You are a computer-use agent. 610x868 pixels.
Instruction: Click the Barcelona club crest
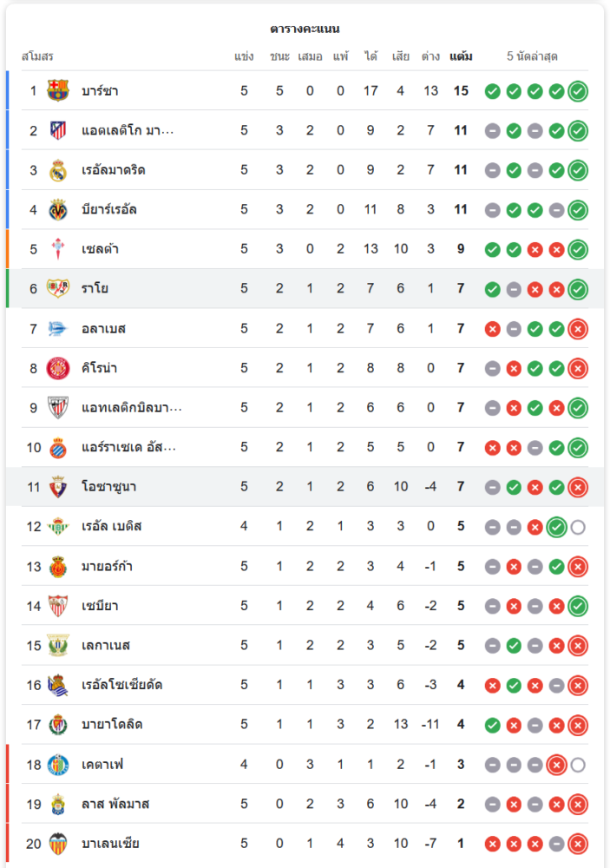coord(58,91)
